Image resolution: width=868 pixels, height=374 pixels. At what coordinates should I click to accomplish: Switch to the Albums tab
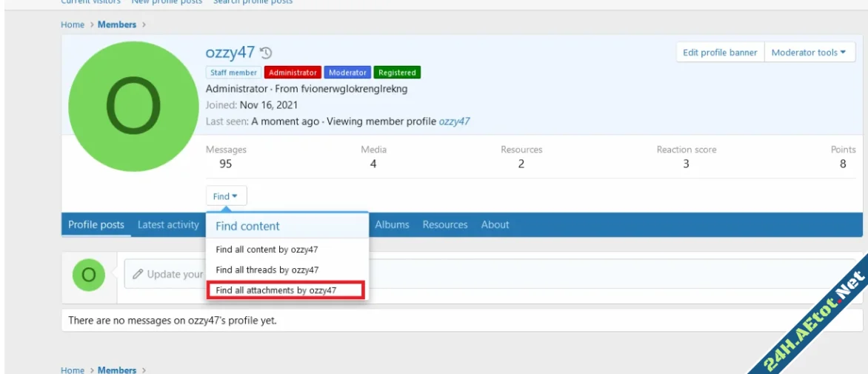tap(392, 225)
